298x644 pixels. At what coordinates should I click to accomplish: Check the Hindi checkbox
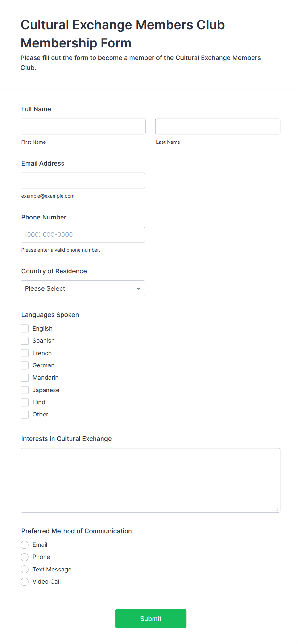click(24, 402)
